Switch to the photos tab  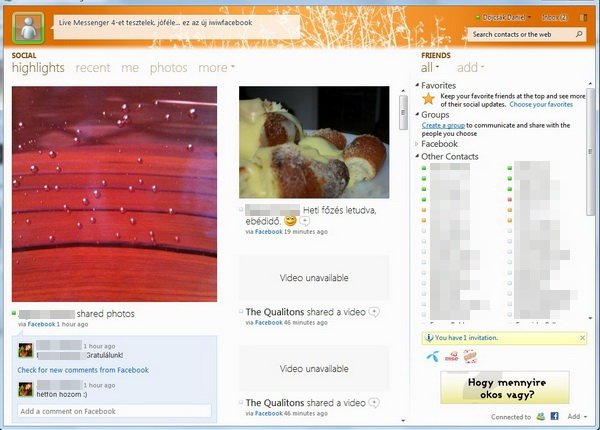pyautogui.click(x=169, y=68)
